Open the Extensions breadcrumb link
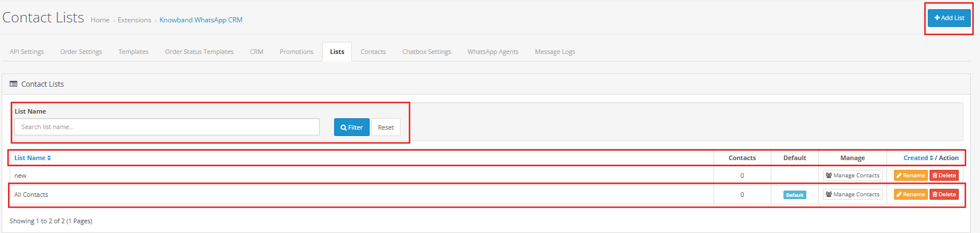980x233 pixels. pos(135,20)
